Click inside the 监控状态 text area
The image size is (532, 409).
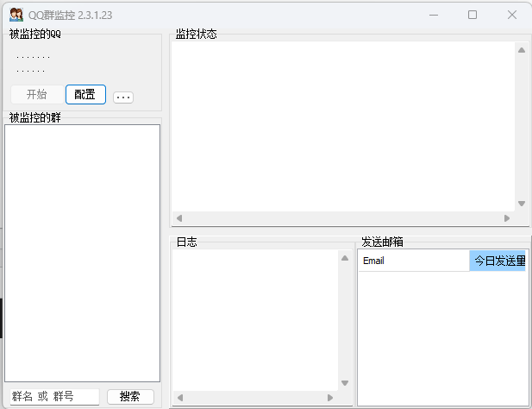click(342, 125)
